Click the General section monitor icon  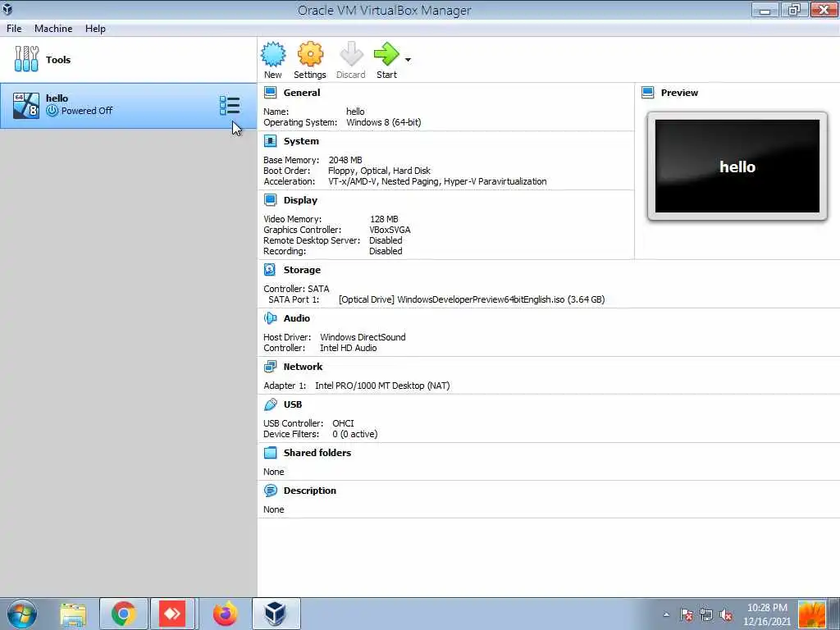(271, 93)
